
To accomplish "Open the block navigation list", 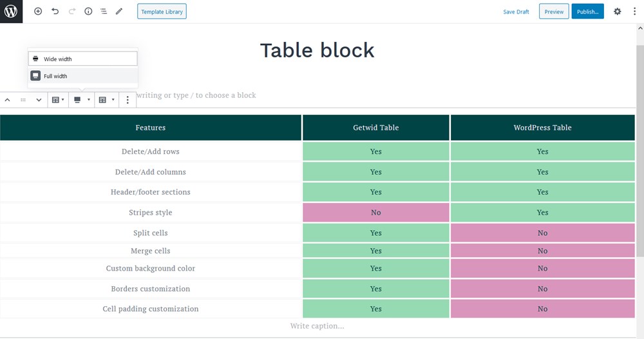I will point(104,12).
